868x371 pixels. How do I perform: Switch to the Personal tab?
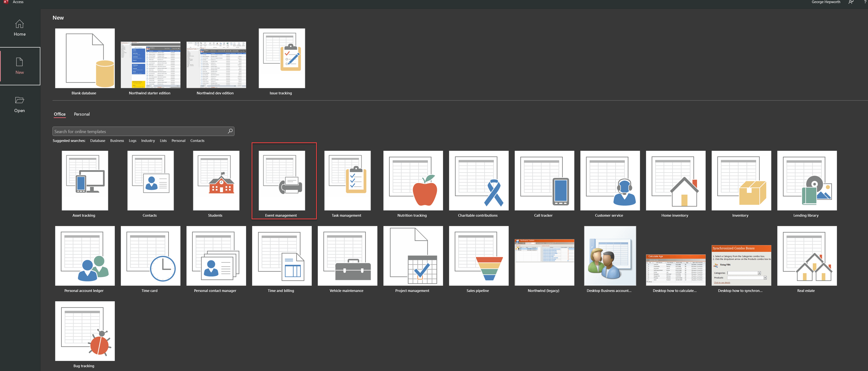point(82,114)
